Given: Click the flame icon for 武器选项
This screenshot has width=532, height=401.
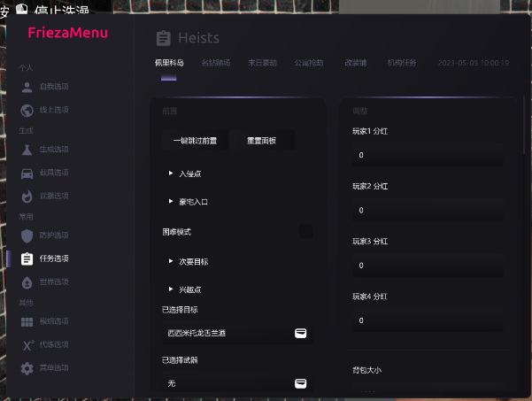Looking at the screenshot, I should [27, 197].
